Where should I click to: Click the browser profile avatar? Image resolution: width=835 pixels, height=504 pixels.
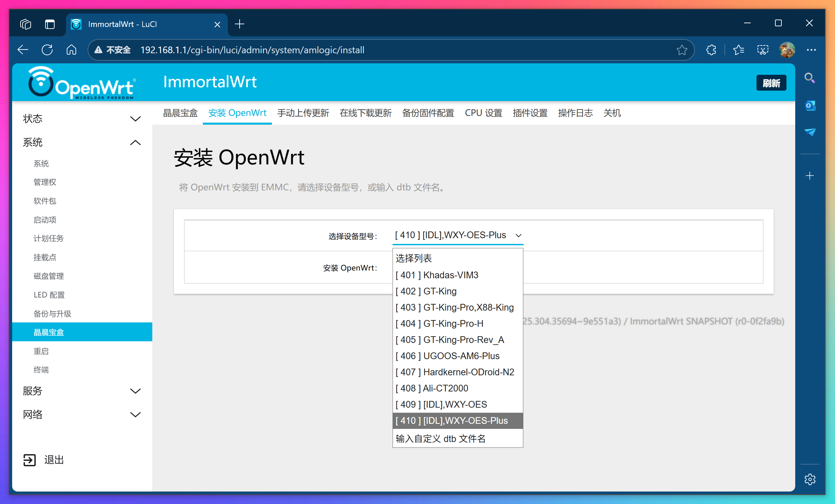coord(787,50)
